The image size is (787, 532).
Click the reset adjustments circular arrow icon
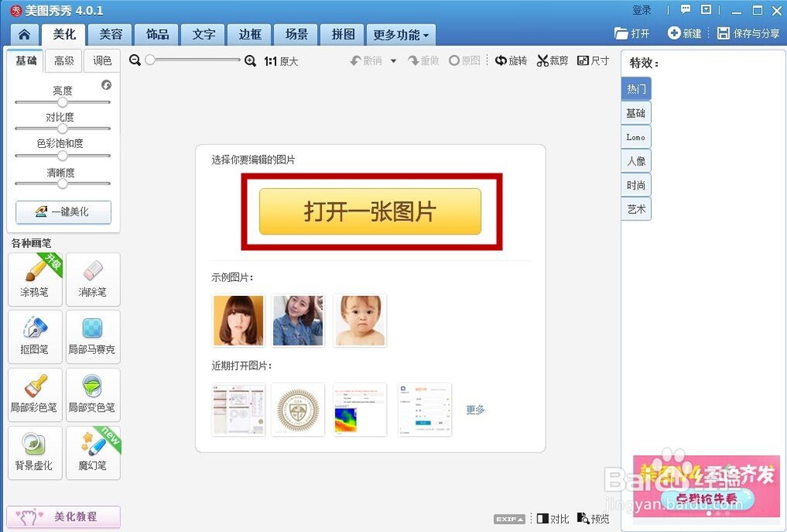click(x=106, y=85)
